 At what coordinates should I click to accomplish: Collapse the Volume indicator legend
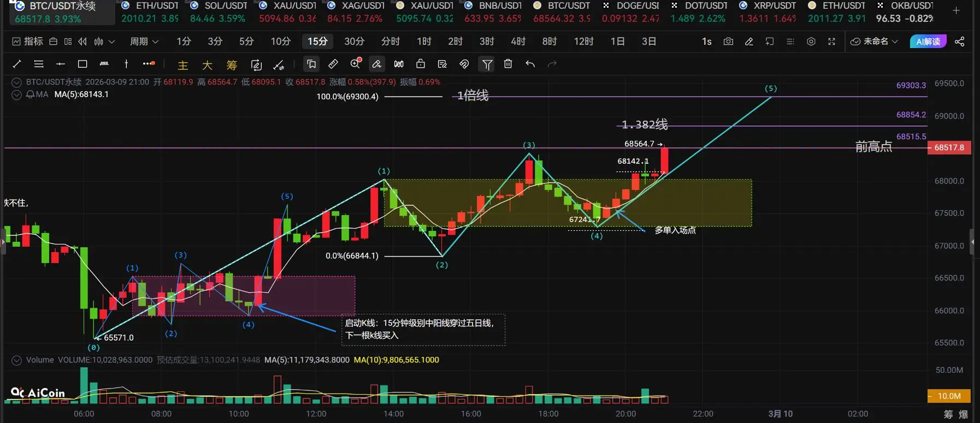tap(17, 360)
